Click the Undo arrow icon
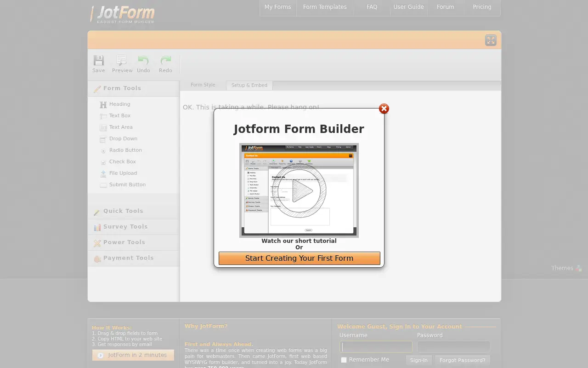This screenshot has width=588, height=368. [143, 61]
